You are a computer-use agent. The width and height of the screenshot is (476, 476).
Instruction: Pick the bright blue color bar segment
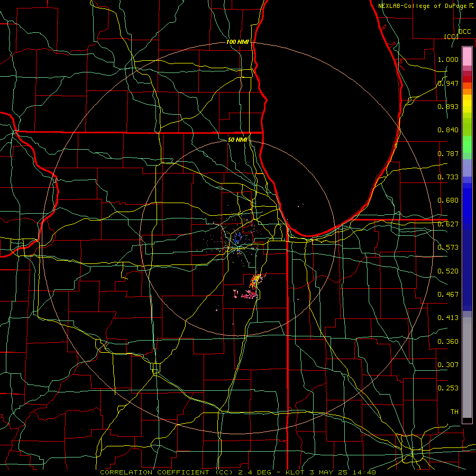(467, 206)
